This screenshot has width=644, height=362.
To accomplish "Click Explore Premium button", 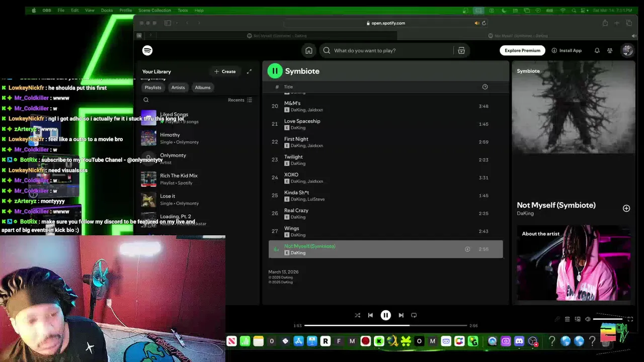I will click(x=523, y=50).
